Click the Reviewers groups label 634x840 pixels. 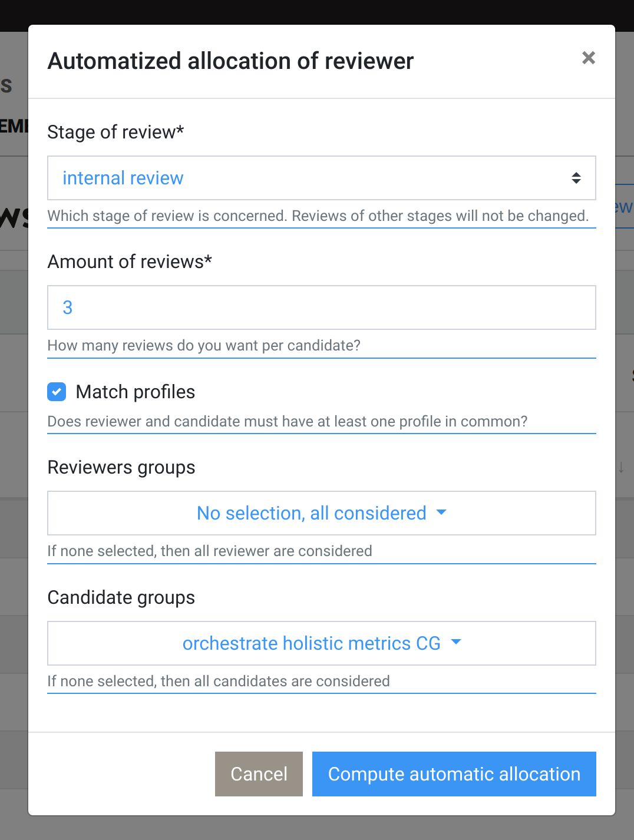[x=121, y=467]
